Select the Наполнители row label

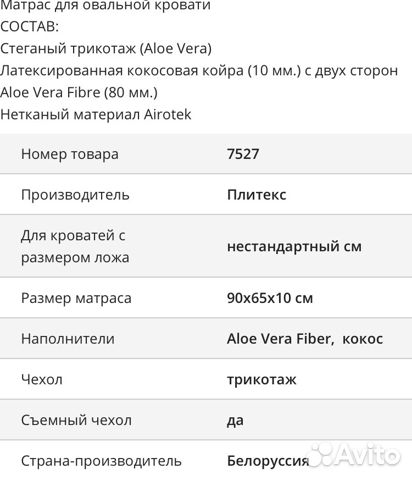coord(68,339)
